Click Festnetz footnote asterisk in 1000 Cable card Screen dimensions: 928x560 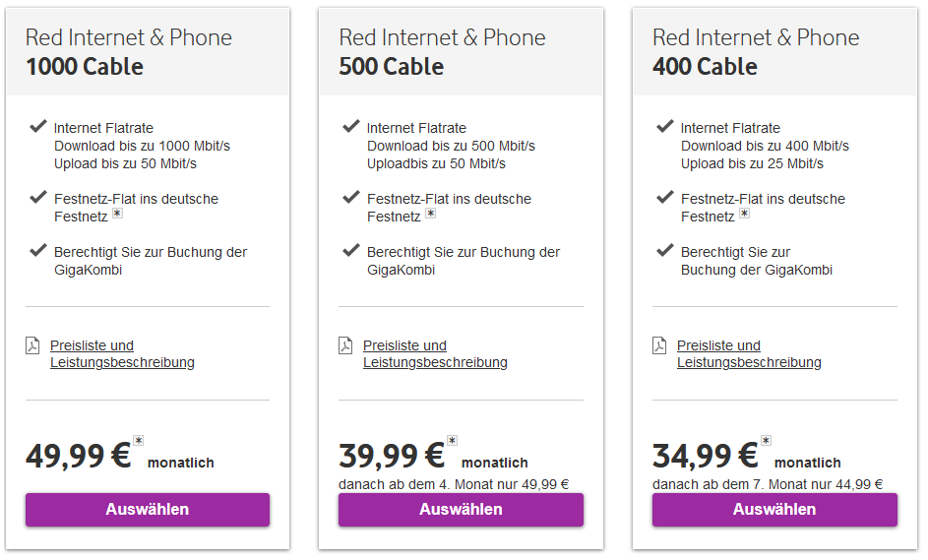point(117,214)
